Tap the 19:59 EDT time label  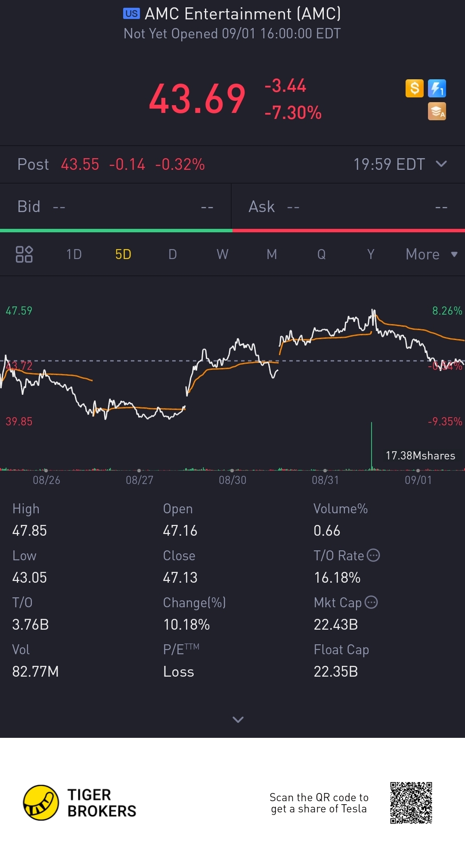click(389, 164)
